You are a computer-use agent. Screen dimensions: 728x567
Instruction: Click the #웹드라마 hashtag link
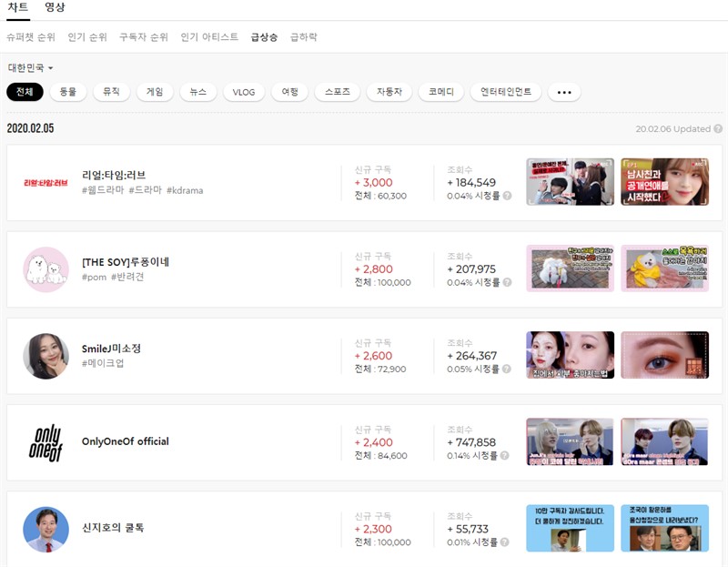pyautogui.click(x=103, y=190)
